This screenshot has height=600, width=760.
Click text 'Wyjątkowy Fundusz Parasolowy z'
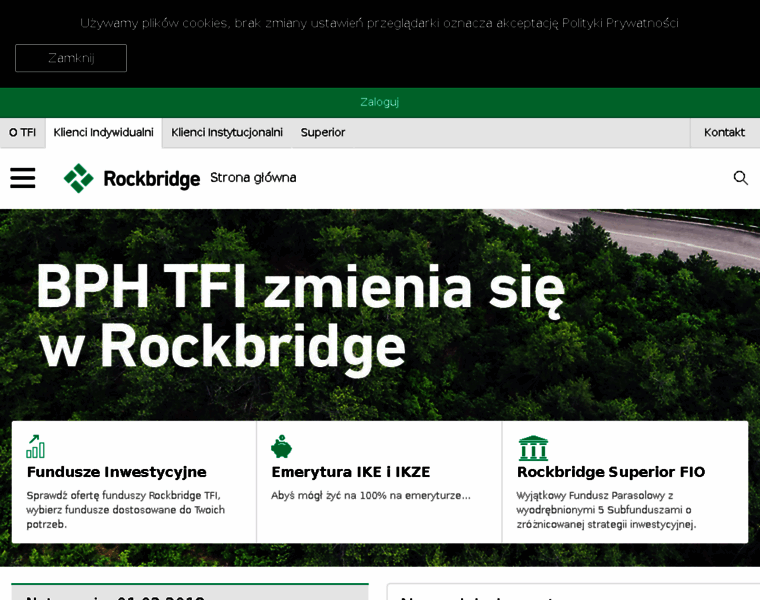(x=595, y=496)
